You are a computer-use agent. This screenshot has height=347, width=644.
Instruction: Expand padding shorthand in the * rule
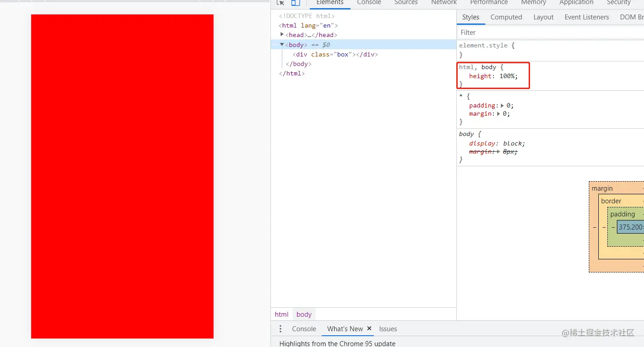coord(502,105)
